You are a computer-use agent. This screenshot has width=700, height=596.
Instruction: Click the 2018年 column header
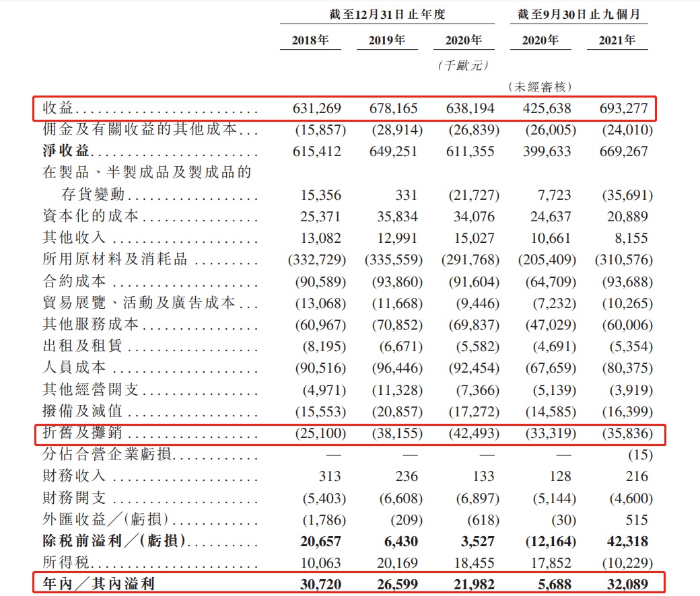pos(310,40)
